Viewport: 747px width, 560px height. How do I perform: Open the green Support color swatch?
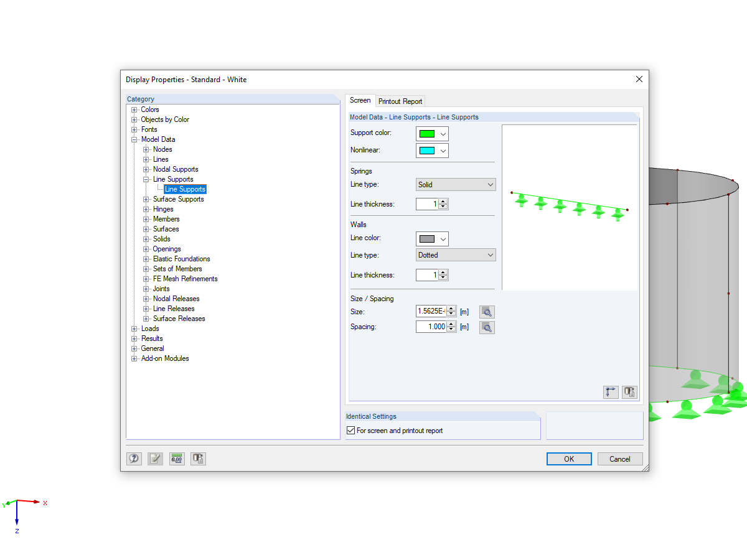pyautogui.click(x=432, y=133)
